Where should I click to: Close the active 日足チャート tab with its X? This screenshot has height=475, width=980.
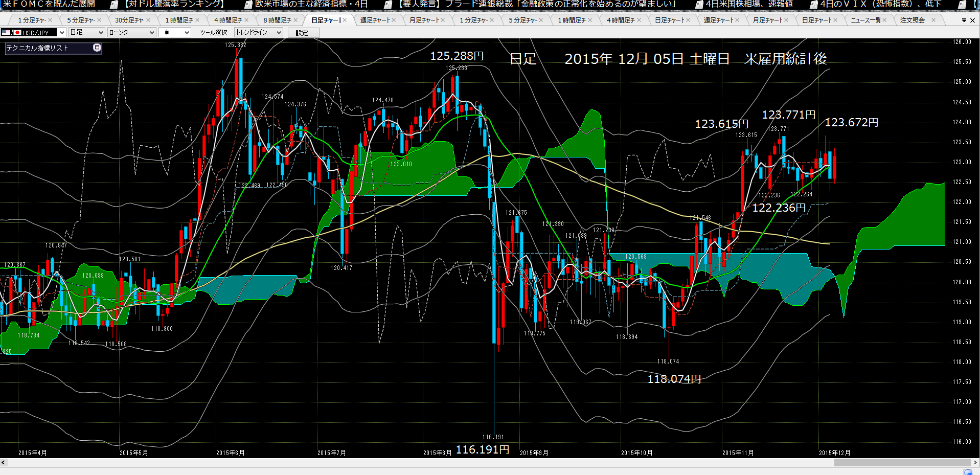point(345,20)
